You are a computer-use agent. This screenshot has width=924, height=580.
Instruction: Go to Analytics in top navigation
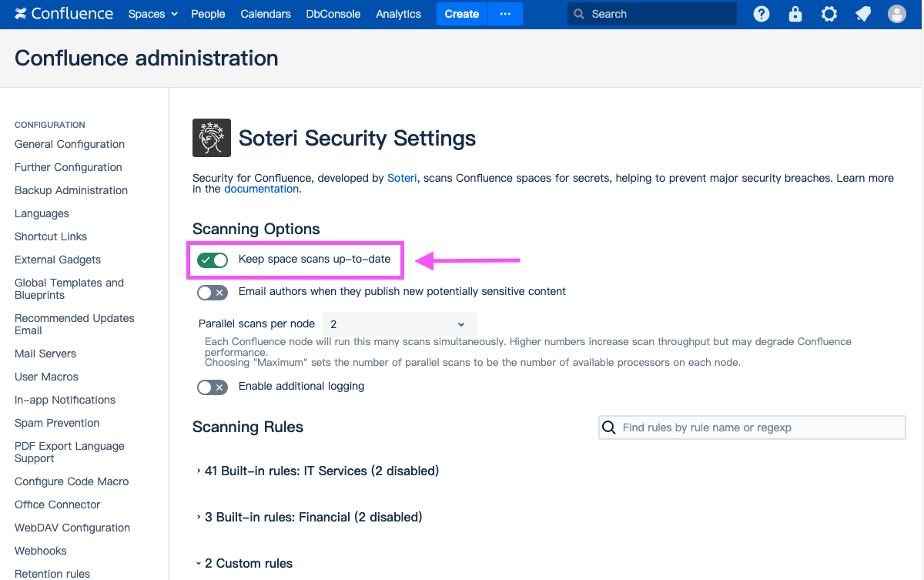tap(398, 14)
